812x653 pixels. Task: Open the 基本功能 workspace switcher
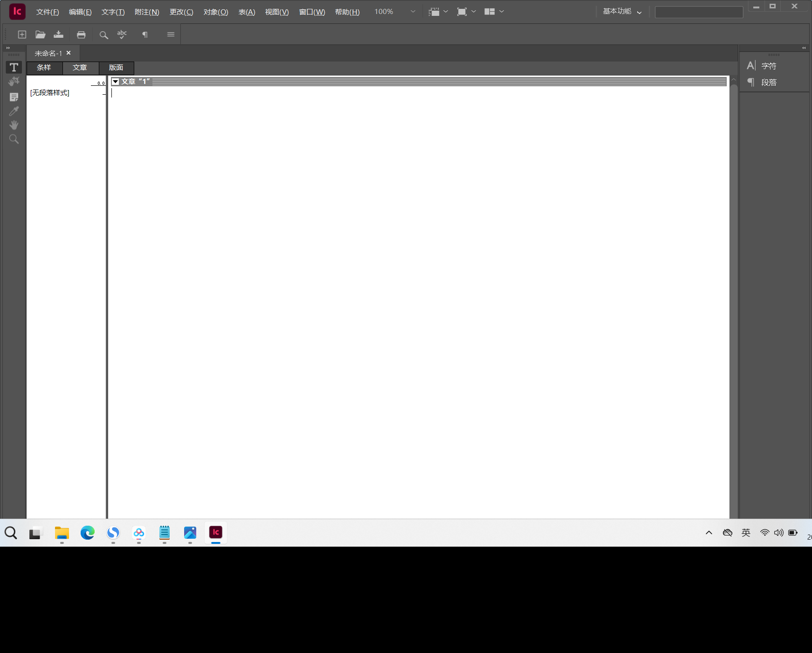click(622, 12)
